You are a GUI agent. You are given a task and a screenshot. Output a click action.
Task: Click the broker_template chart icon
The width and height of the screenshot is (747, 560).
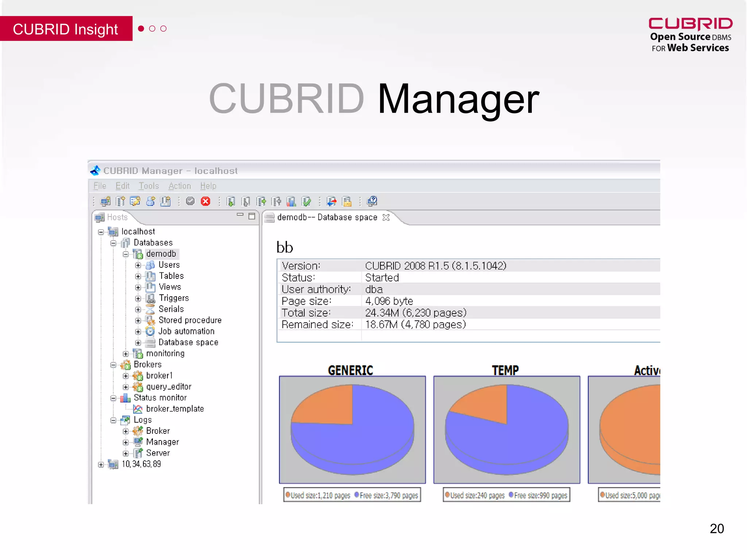pos(138,409)
